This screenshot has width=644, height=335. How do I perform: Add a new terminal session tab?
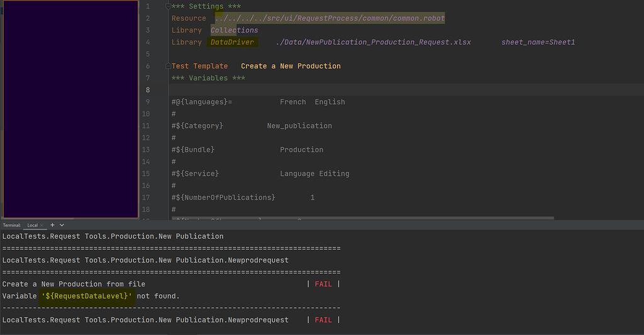[53, 225]
